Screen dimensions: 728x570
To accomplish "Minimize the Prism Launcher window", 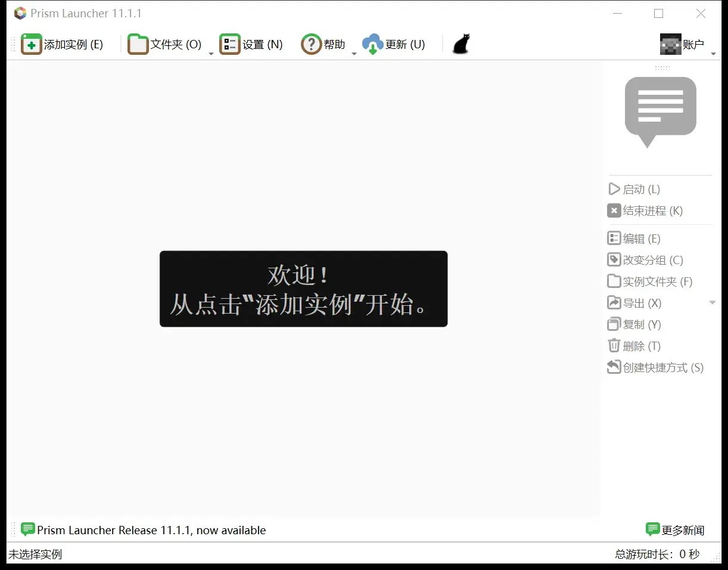I will point(617,13).
